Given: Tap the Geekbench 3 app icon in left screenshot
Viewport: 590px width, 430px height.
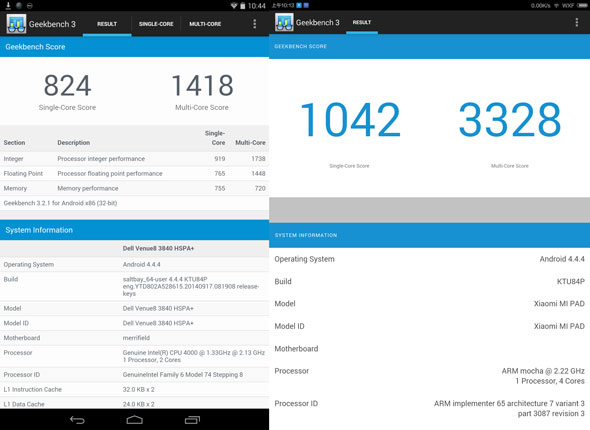Looking at the screenshot, I should tap(16, 24).
